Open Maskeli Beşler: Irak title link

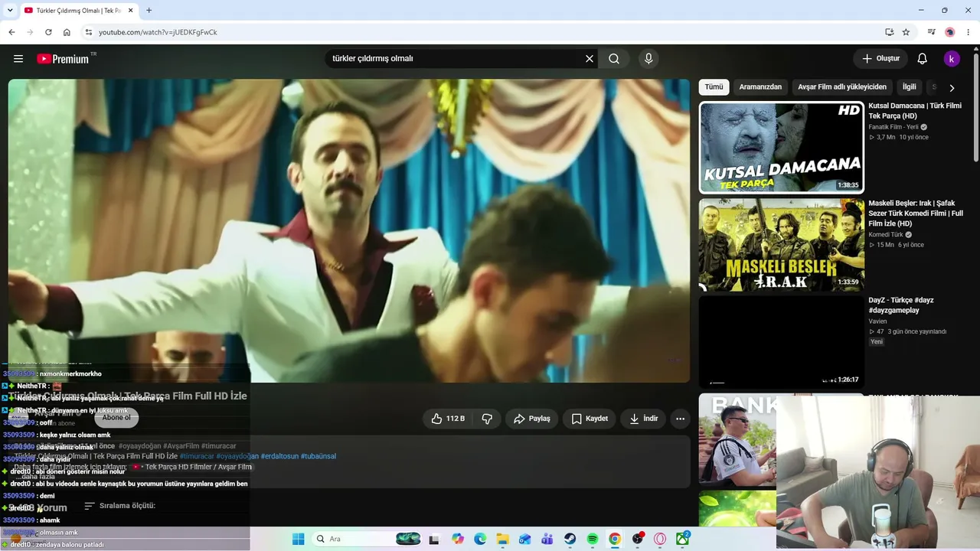click(x=916, y=214)
